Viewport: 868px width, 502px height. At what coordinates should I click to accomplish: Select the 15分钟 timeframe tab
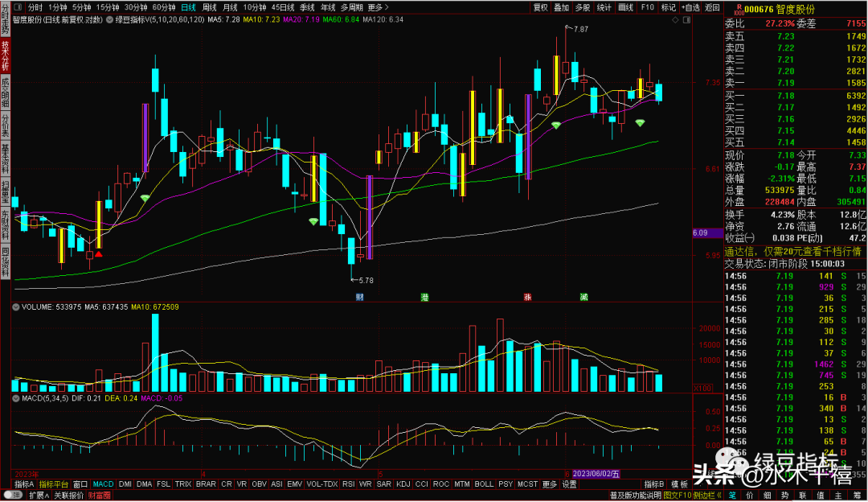[108, 7]
